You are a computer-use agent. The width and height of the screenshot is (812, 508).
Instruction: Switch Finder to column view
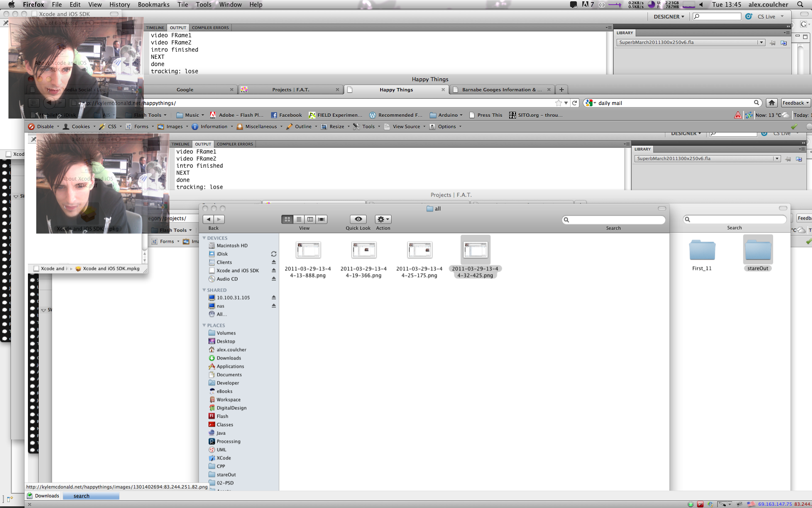click(310, 219)
